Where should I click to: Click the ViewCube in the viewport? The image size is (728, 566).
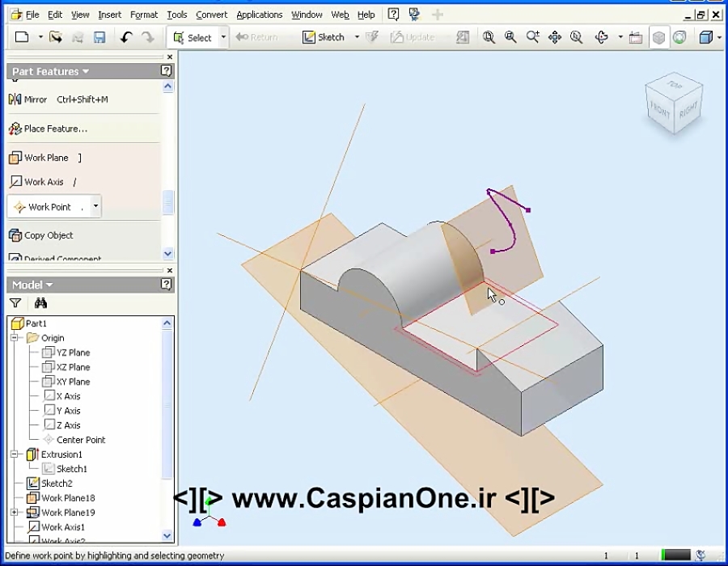[x=674, y=103]
